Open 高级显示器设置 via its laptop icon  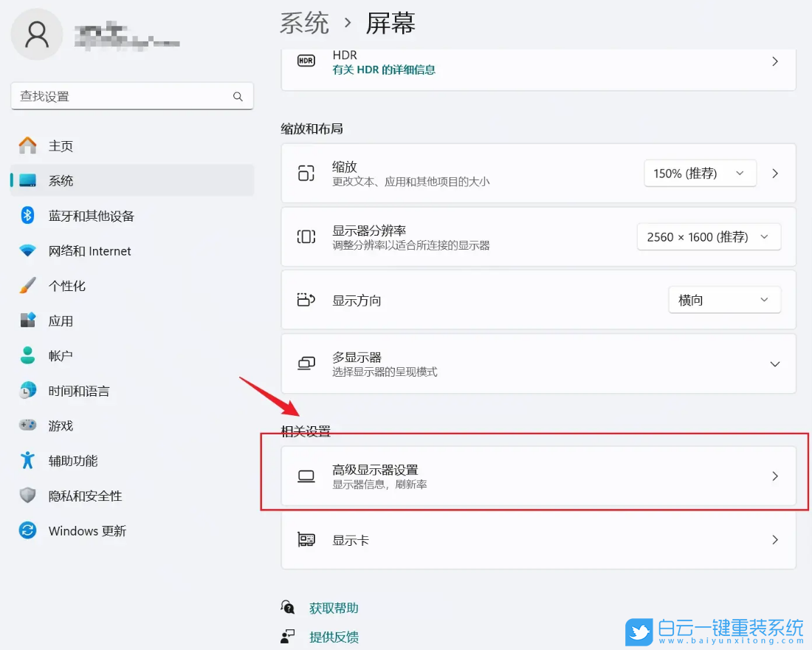coord(306,476)
